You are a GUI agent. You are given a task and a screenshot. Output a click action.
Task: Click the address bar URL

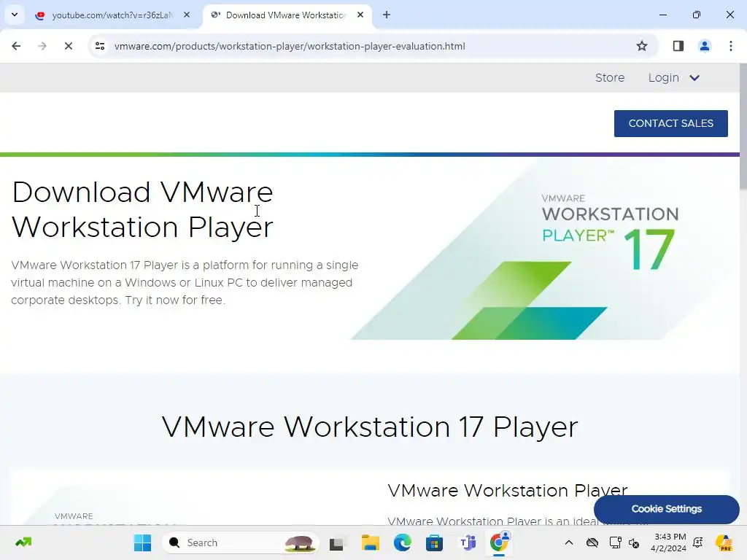[290, 46]
